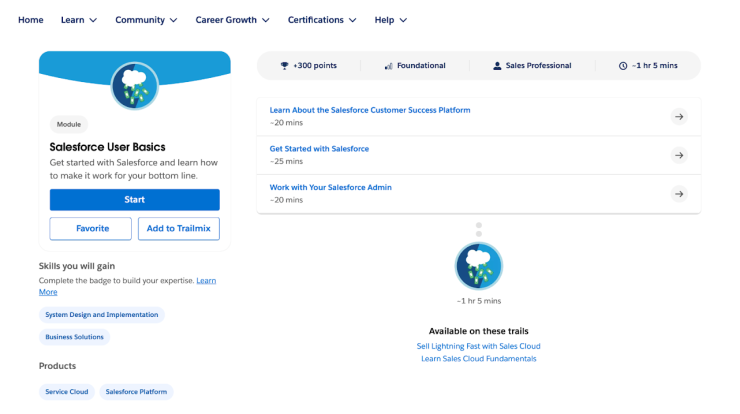
Task: Click arrow icon next to Get Started with Salesforce
Action: 679,156
